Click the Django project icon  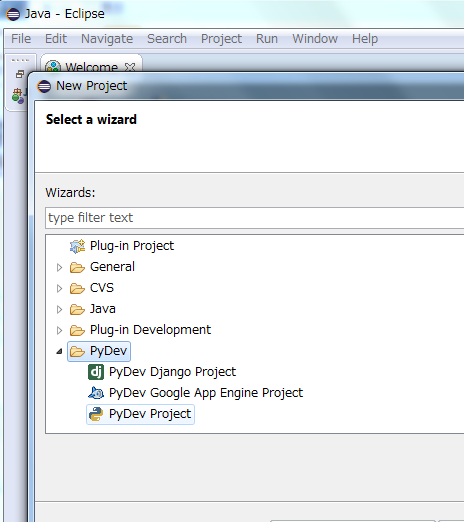pos(96,372)
